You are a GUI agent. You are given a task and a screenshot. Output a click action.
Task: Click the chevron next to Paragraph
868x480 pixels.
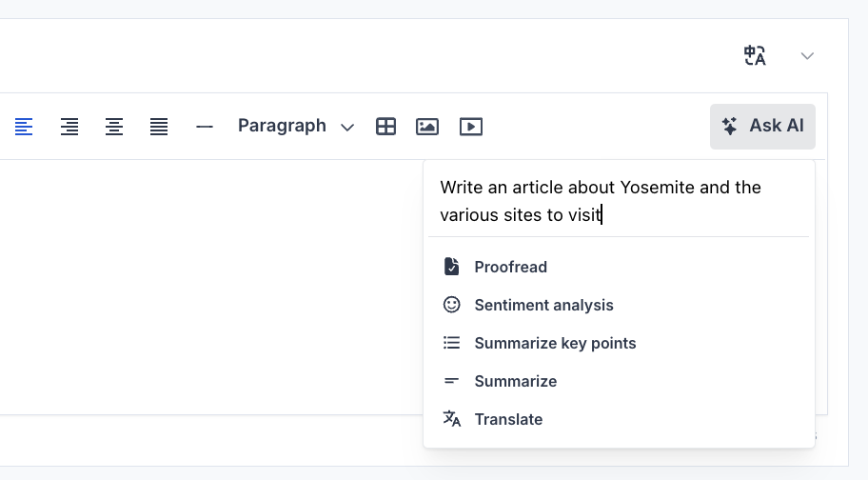[347, 128]
